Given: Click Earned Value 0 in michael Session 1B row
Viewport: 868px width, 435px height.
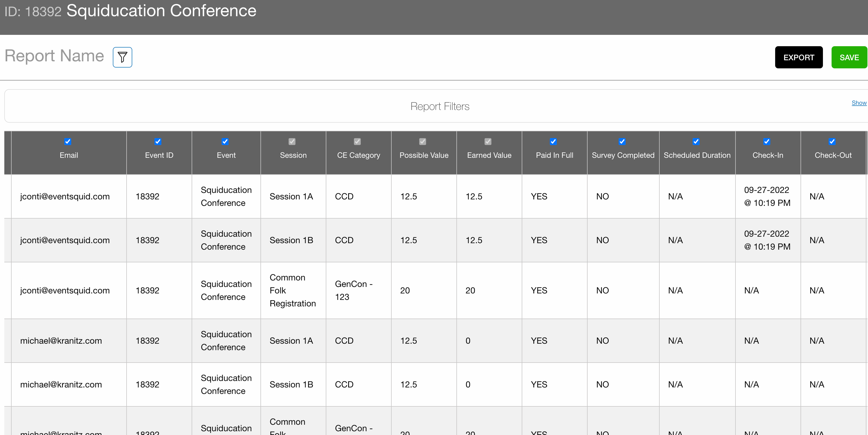Looking at the screenshot, I should tap(468, 385).
